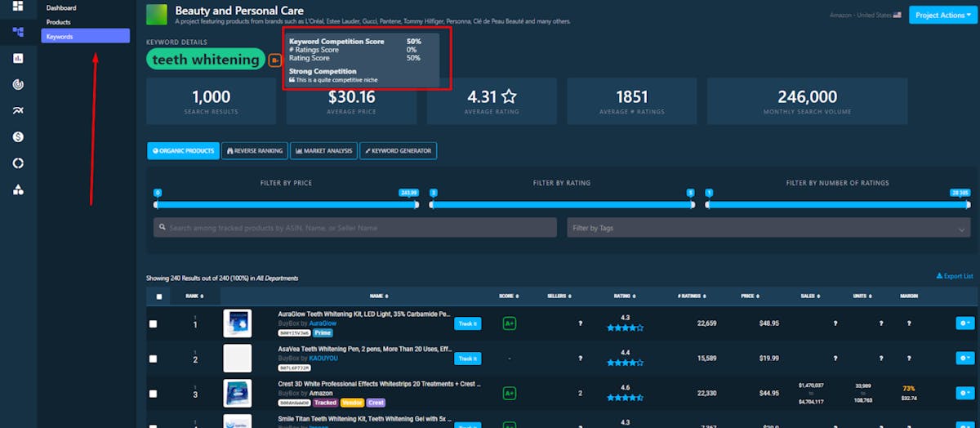Click Track it for AuraGlow kit
The height and width of the screenshot is (428, 980).
click(x=468, y=323)
